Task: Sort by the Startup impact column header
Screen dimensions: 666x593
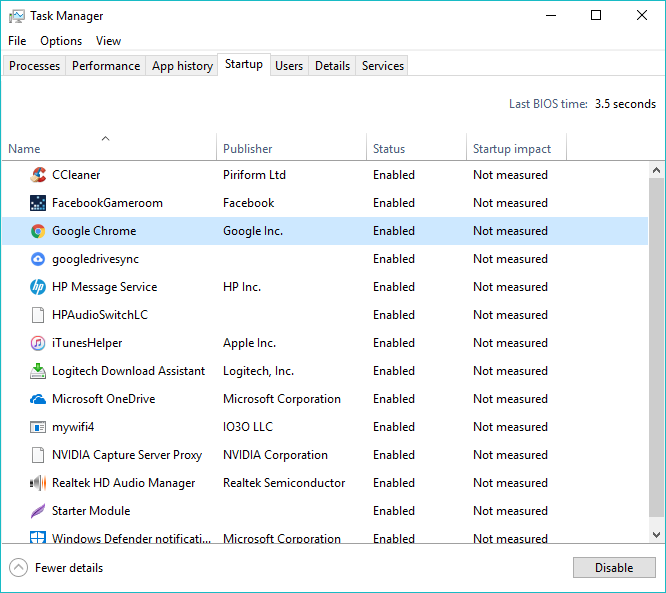Action: pyautogui.click(x=516, y=147)
